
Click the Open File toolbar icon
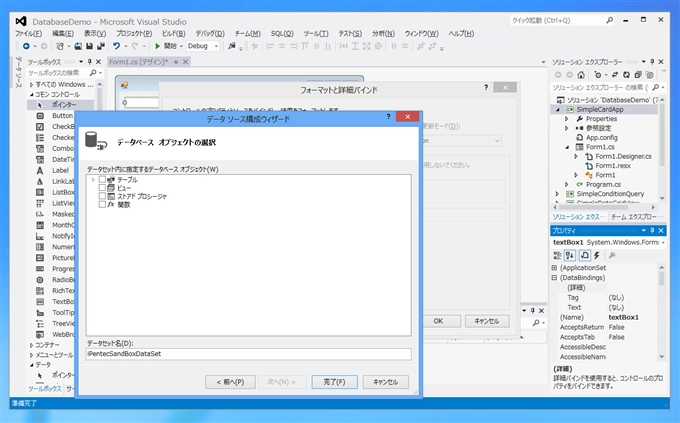click(78, 46)
